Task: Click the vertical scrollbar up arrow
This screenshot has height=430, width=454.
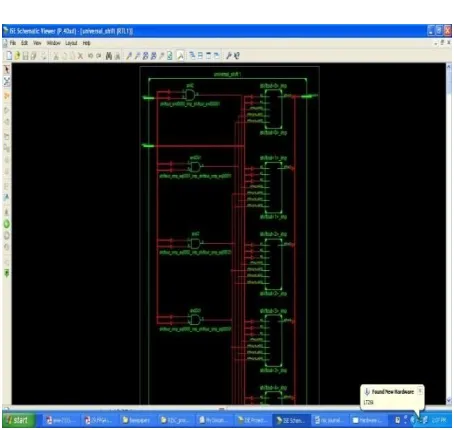Action: tap(449, 66)
